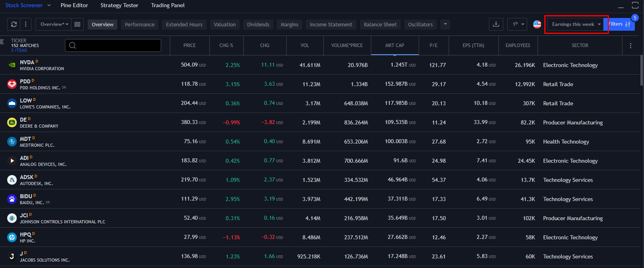Open the ADSK ticker link
644x268 pixels.
pyautogui.click(x=27, y=177)
